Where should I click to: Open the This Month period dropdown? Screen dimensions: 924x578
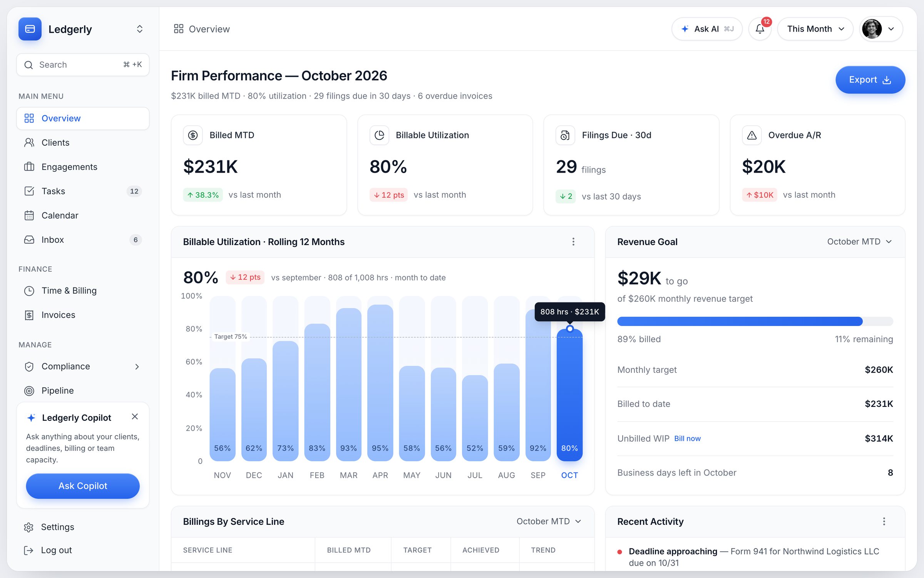coord(815,29)
